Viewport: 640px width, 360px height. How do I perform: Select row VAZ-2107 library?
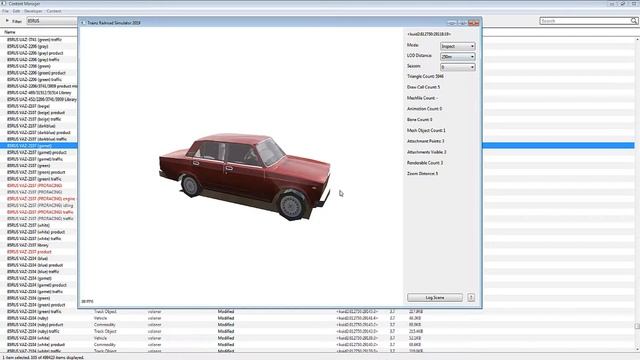(x=28, y=245)
